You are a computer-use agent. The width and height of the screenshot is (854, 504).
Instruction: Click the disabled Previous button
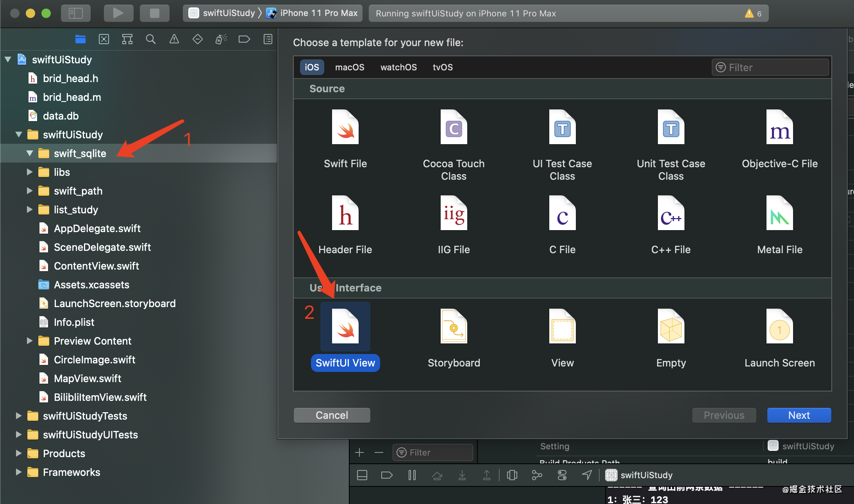(724, 415)
